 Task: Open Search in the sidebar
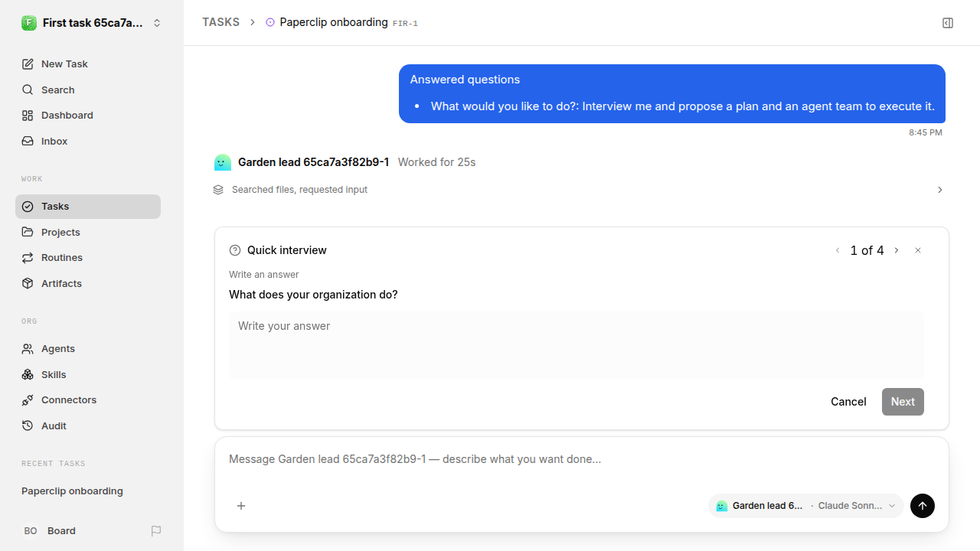pyautogui.click(x=88, y=90)
